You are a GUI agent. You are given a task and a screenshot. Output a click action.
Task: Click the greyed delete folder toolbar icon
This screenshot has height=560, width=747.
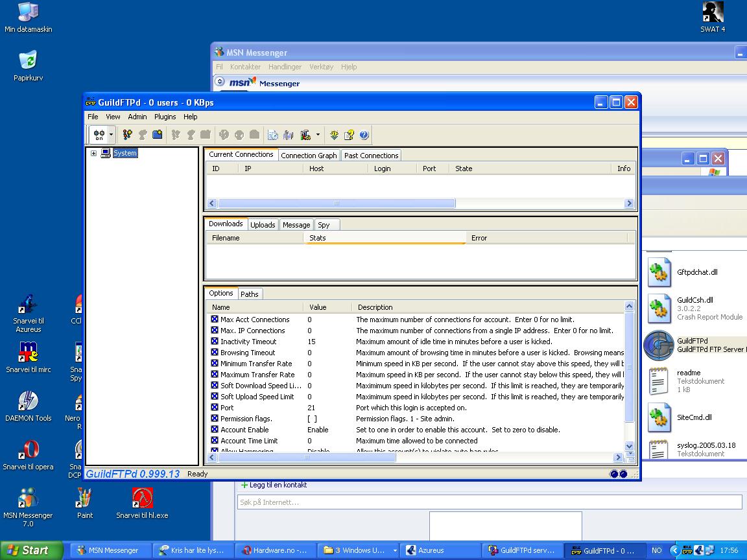(206, 135)
